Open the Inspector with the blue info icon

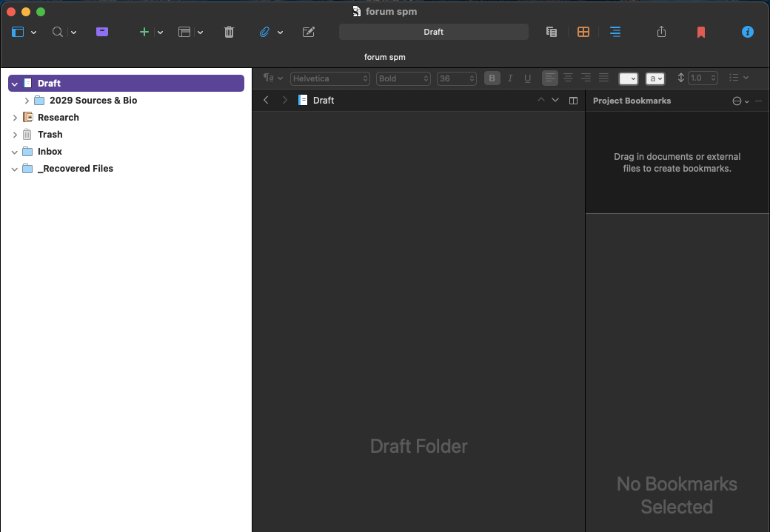pyautogui.click(x=748, y=32)
